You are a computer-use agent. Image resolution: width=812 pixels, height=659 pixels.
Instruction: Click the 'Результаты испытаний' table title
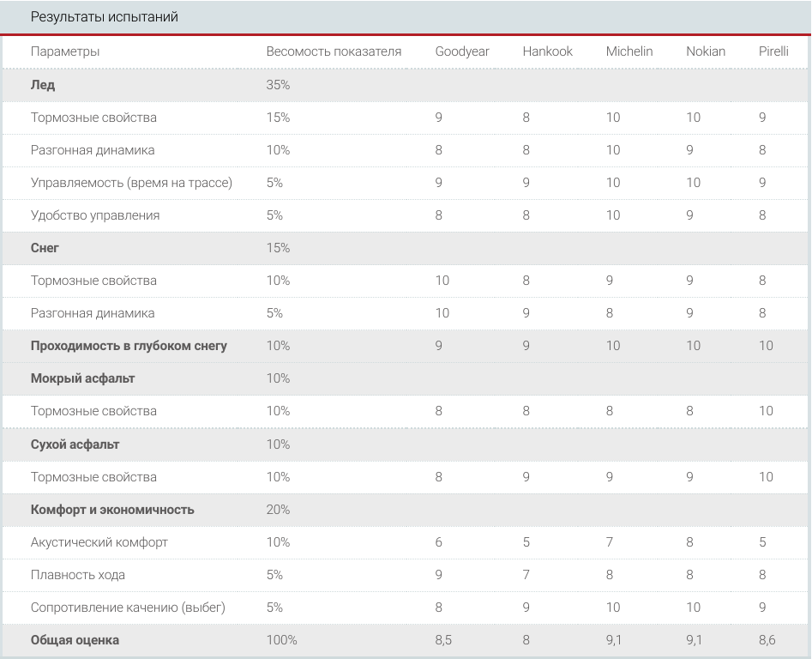tap(104, 17)
